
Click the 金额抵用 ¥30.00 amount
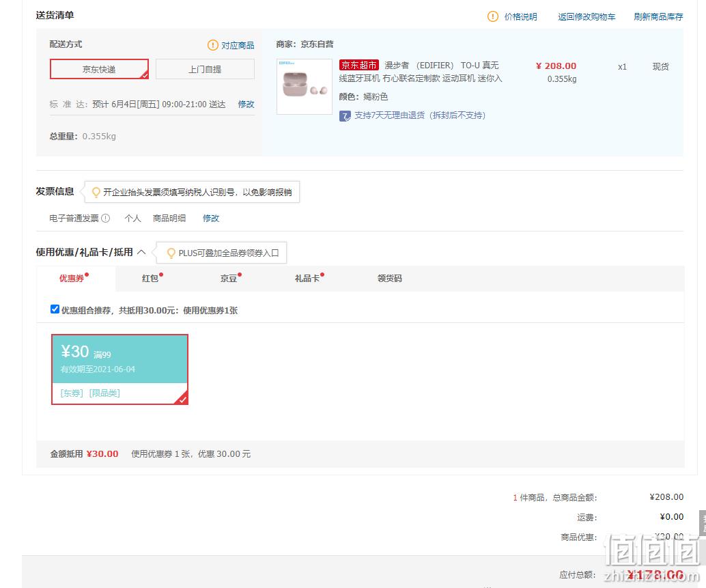pyautogui.click(x=102, y=454)
